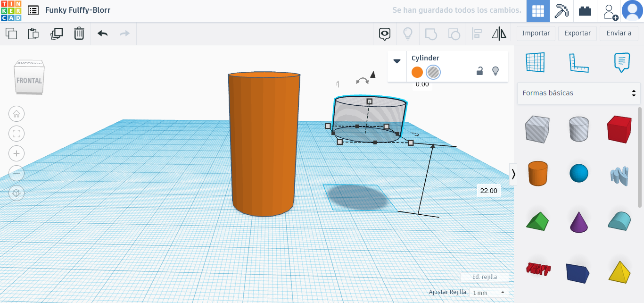644x303 pixels.
Task: Pick the yellow Pyramid shape
Action: [x=619, y=271]
